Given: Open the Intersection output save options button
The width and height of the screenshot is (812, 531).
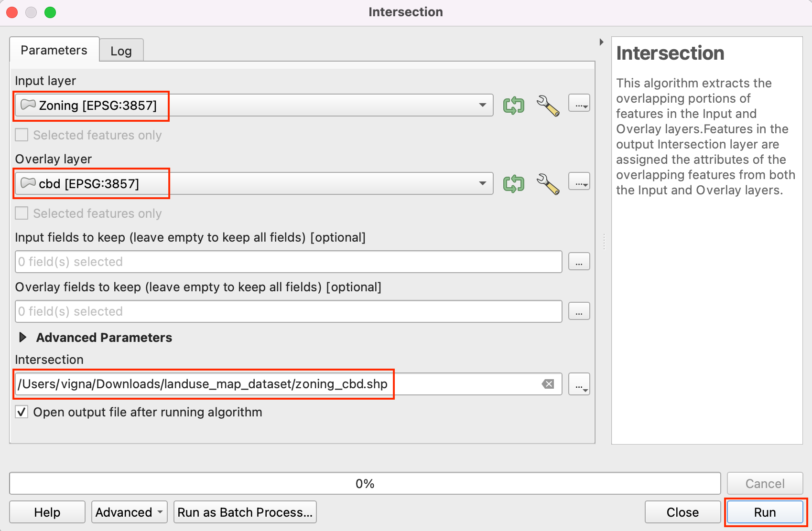Looking at the screenshot, I should [579, 384].
